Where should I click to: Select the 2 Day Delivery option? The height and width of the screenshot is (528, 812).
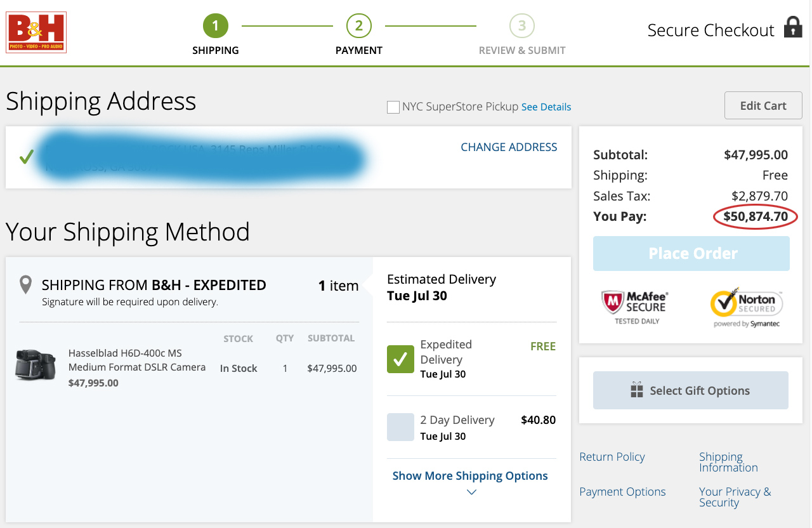(x=400, y=427)
